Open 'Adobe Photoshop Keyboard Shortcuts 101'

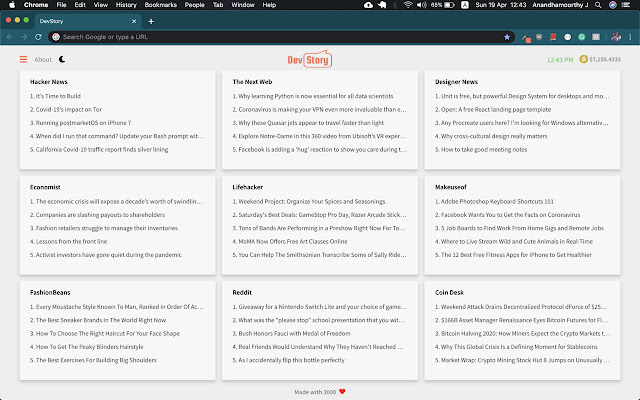494,201
